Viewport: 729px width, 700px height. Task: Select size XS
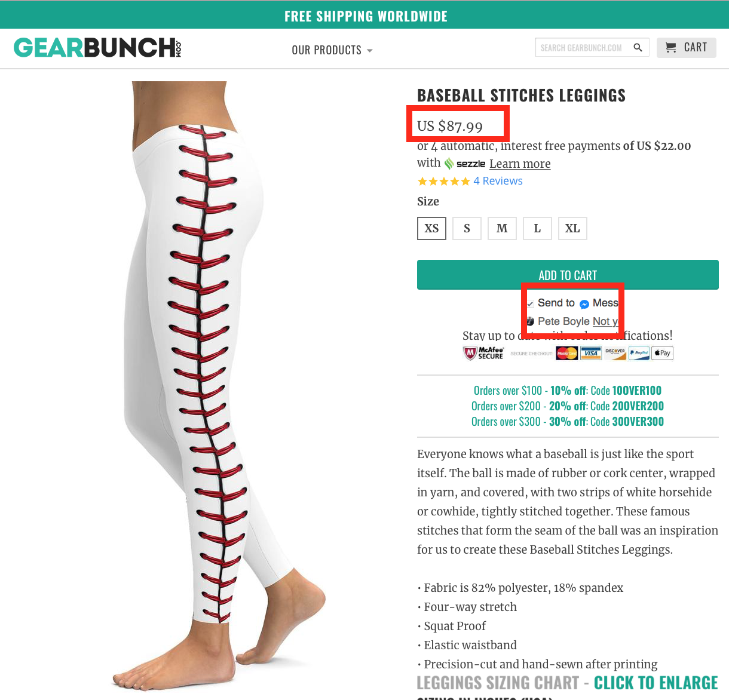pos(431,228)
